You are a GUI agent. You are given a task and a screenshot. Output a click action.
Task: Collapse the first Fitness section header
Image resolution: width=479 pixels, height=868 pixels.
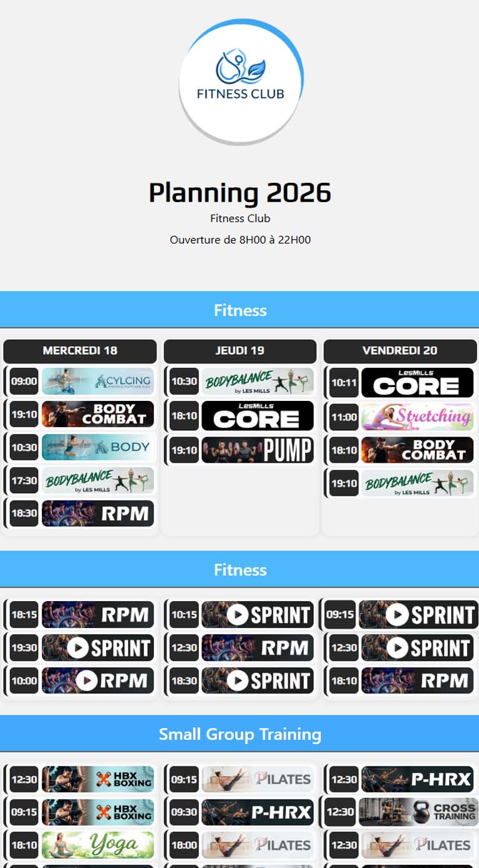(x=240, y=309)
